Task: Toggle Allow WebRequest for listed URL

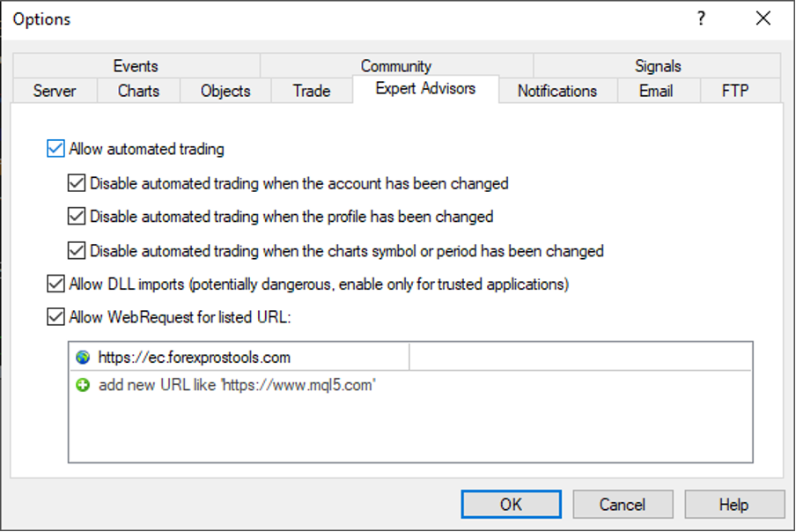Action: (55, 316)
